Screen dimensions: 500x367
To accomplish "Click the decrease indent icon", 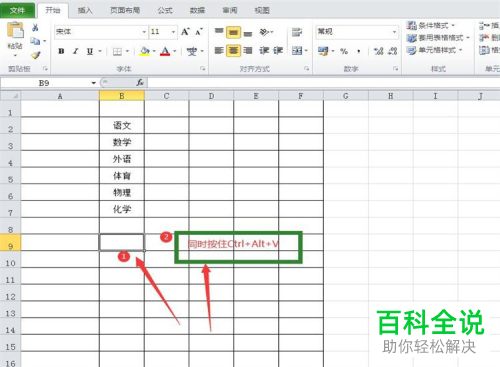I will (264, 51).
